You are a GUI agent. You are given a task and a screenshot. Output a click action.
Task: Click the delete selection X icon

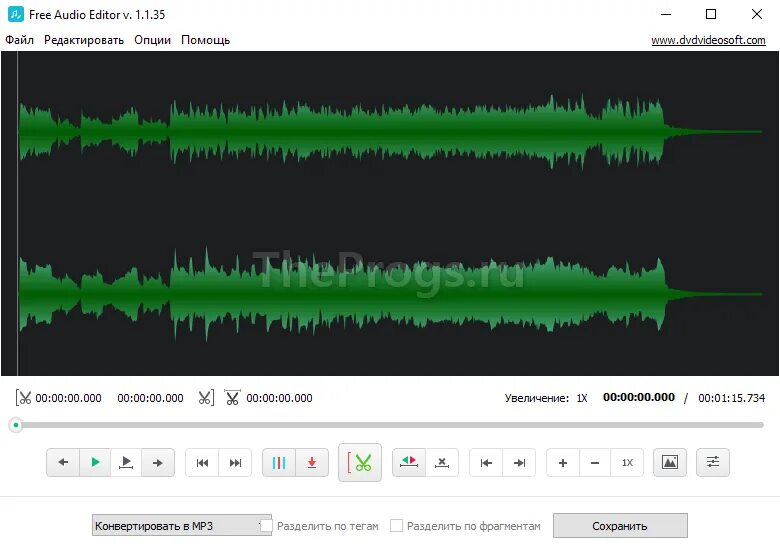point(442,462)
